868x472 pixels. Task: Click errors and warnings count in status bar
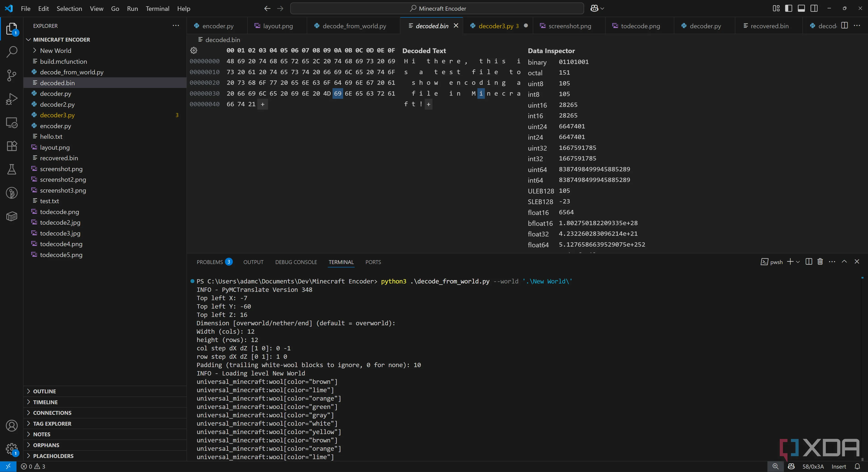click(33, 466)
